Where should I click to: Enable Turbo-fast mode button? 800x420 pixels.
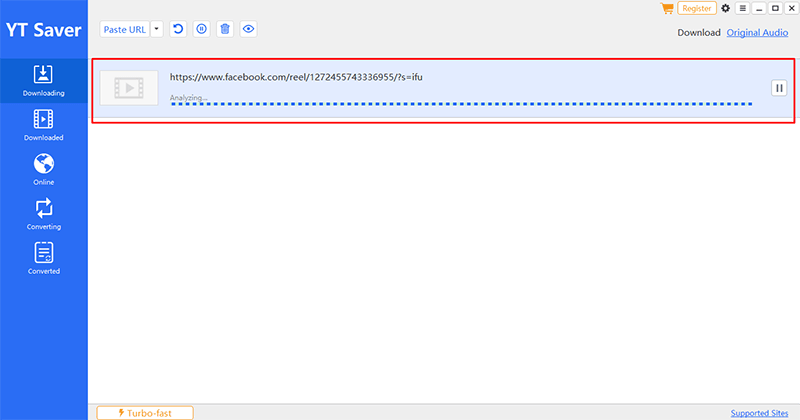[x=145, y=413]
